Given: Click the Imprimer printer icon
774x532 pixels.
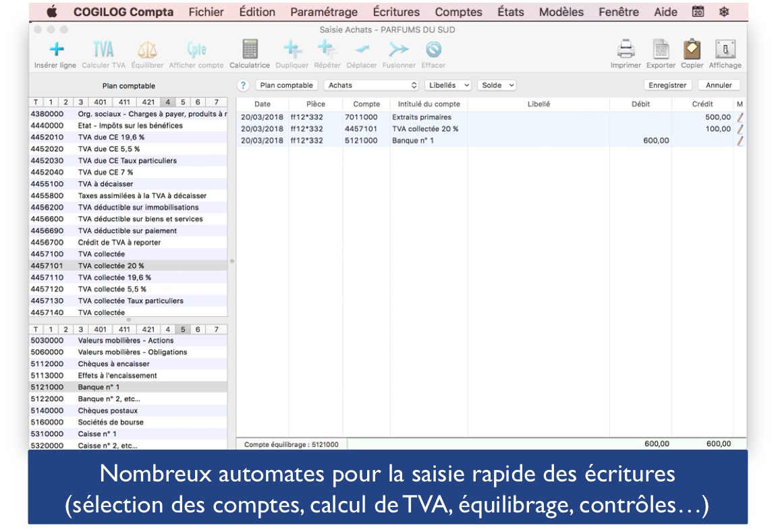Looking at the screenshot, I should [x=626, y=49].
